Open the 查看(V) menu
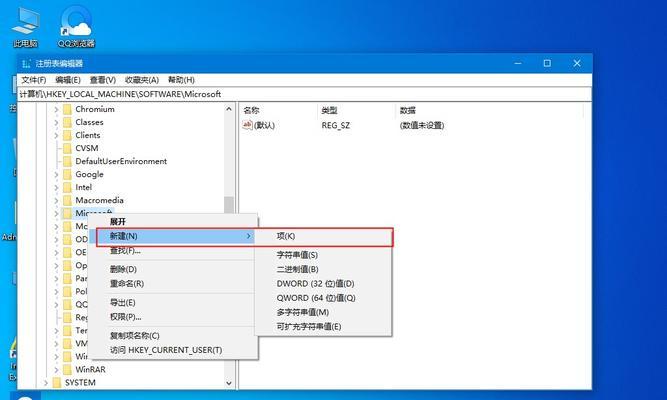This screenshot has width=667, height=400. [103, 80]
